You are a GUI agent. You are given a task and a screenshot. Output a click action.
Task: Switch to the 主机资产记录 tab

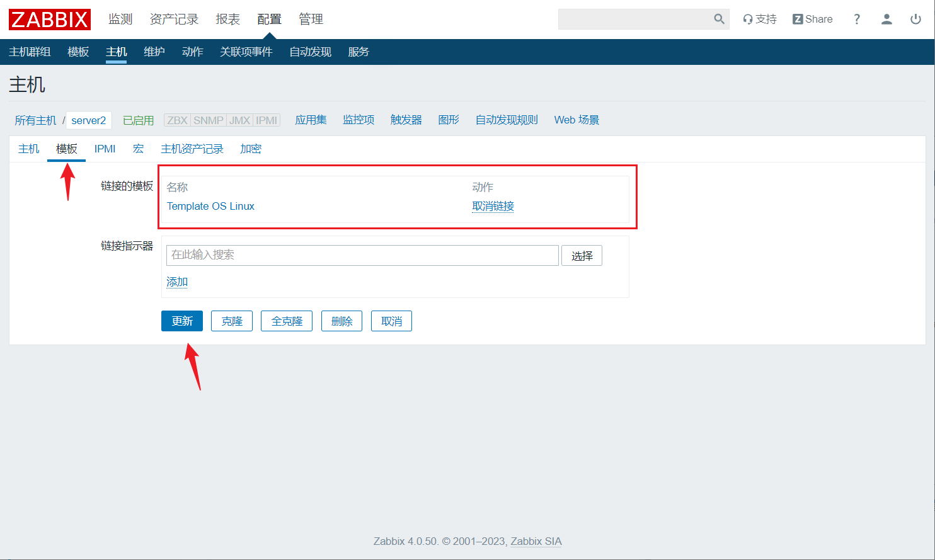point(192,149)
